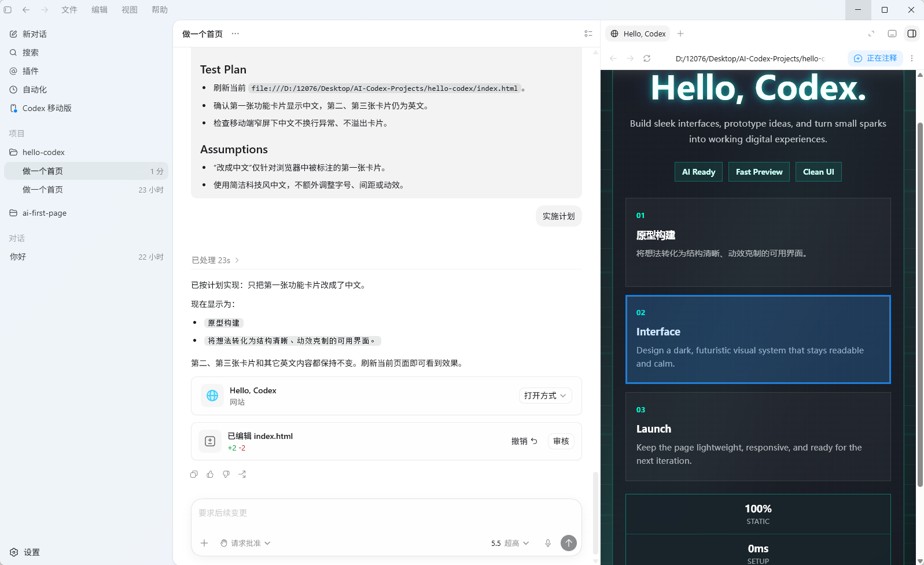Click 撤销 to undo the index.html edit
Image resolution: width=924 pixels, height=565 pixels.
[x=524, y=441]
